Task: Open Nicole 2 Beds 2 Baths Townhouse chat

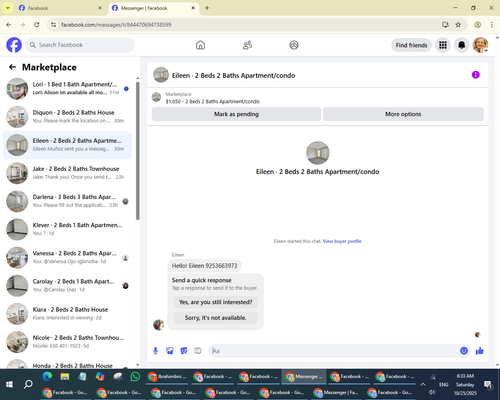Action: coord(67,342)
